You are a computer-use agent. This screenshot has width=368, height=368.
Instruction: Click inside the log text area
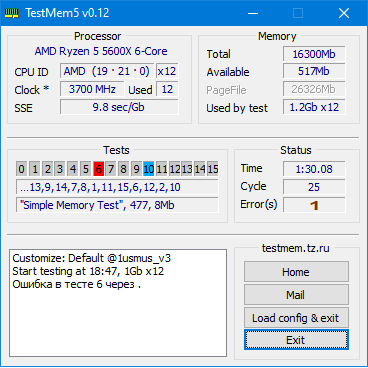coord(118,303)
